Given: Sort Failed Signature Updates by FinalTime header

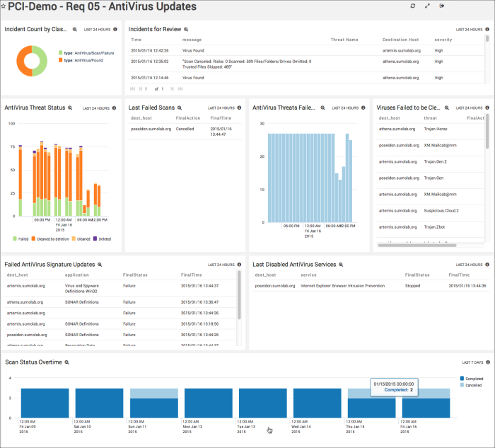Looking at the screenshot, I should coord(191,275).
